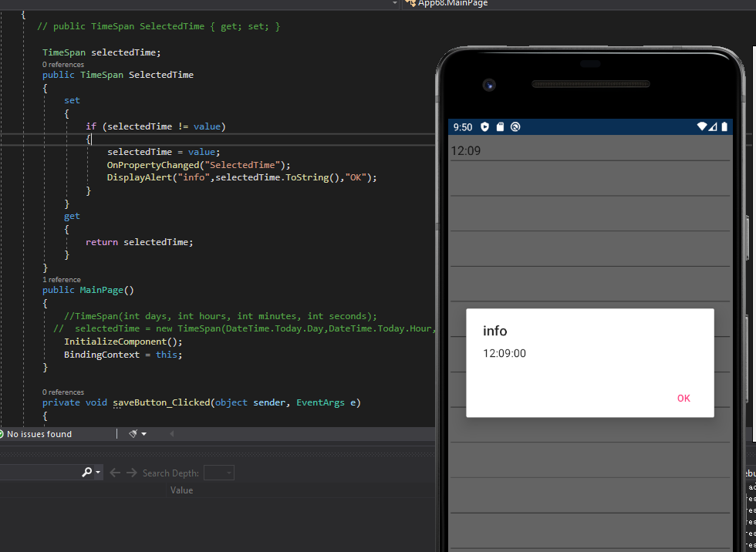
Task: Click the "selectedTime = value;" assignment line
Action: (164, 152)
